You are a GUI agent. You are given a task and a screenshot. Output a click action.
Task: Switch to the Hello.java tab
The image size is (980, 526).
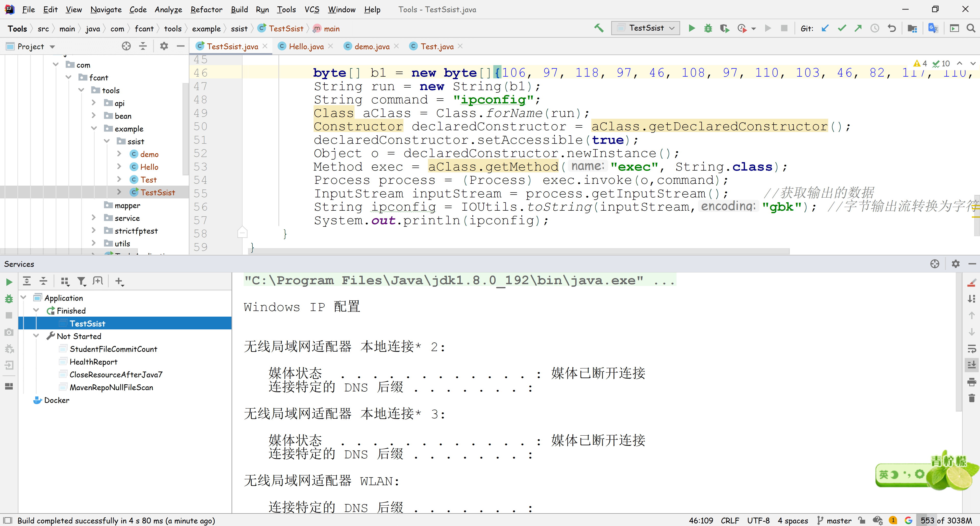point(306,46)
